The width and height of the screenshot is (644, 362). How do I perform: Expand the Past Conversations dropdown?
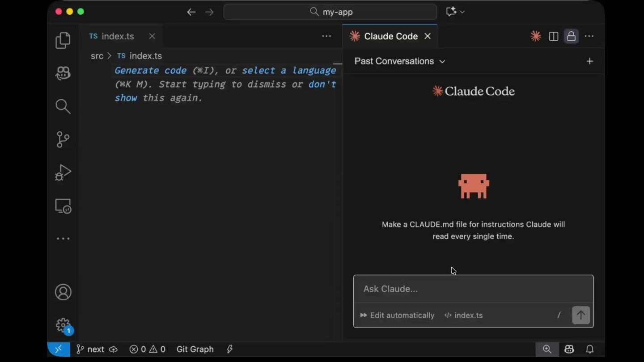pyautogui.click(x=400, y=61)
